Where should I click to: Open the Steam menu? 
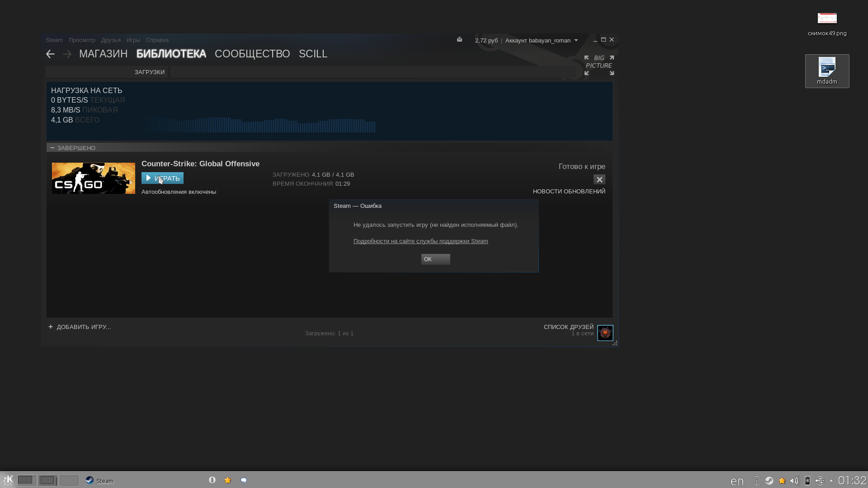(54, 40)
